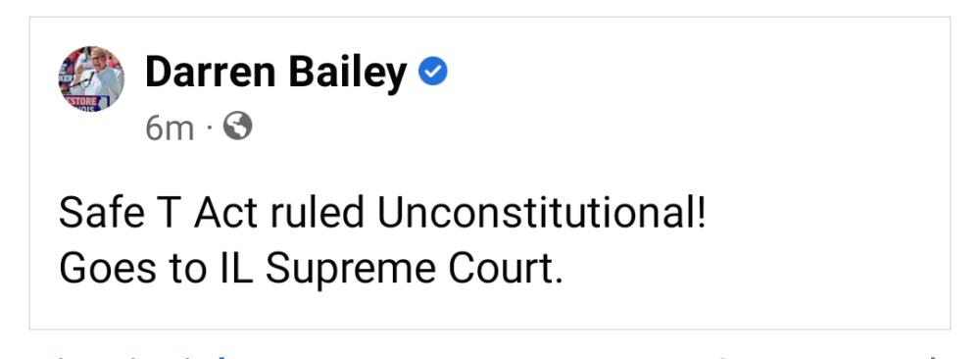This screenshot has width=980, height=359.
Task: Open Darren Bailey's profile picture
Action: click(91, 78)
